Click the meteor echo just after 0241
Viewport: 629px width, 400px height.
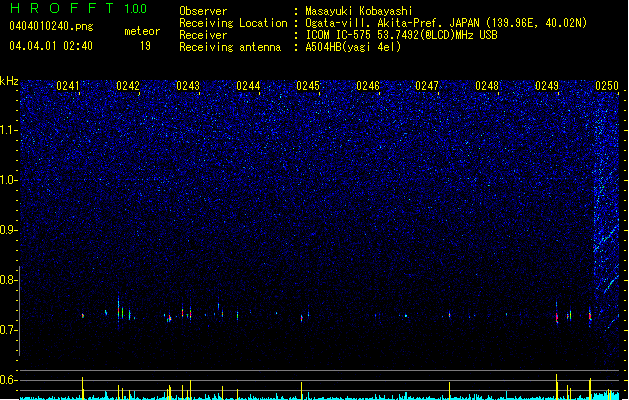83,316
